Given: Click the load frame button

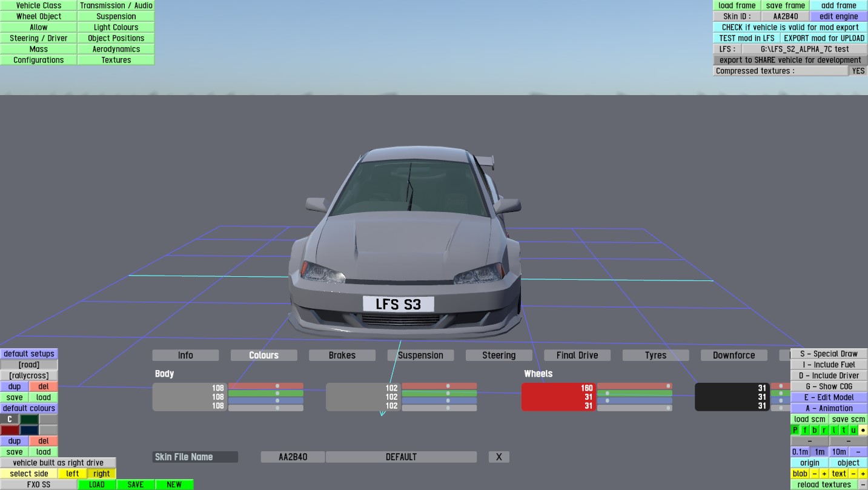Looking at the screenshot, I should (737, 5).
